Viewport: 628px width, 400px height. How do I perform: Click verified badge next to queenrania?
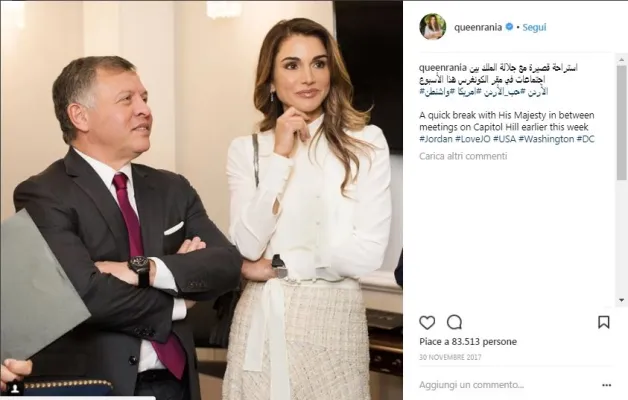click(509, 27)
